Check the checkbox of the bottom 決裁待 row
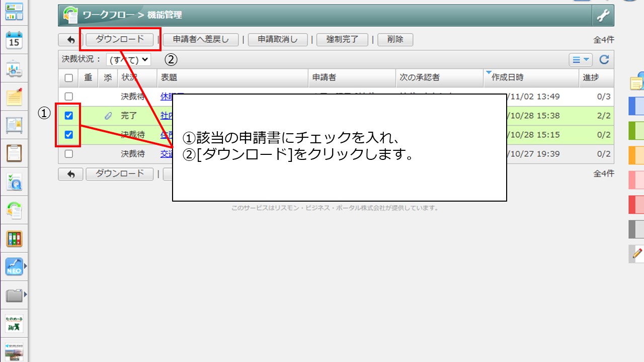The image size is (644, 362). pos(69,153)
